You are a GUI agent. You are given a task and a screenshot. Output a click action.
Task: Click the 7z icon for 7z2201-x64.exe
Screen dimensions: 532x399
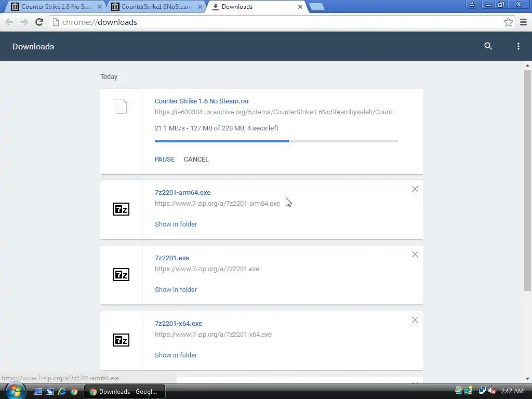tap(121, 340)
